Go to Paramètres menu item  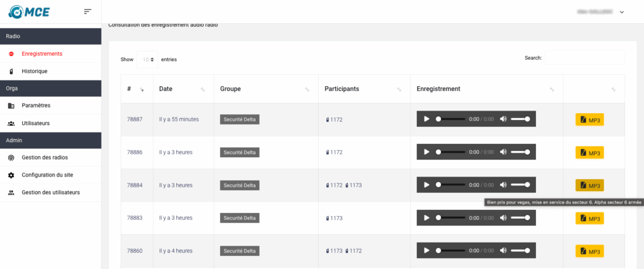[36, 106]
